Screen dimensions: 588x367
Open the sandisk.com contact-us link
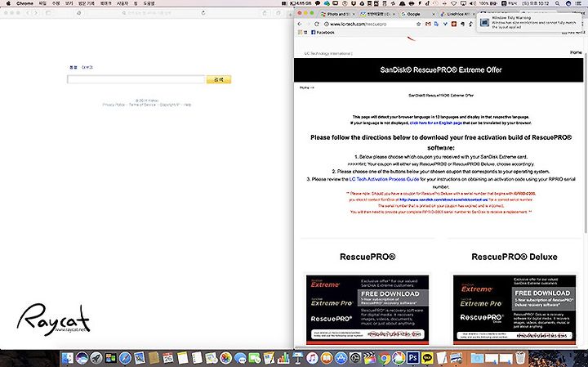point(443,199)
